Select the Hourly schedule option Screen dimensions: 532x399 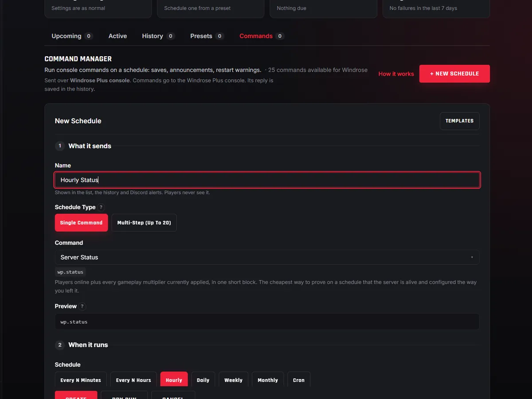pos(174,380)
